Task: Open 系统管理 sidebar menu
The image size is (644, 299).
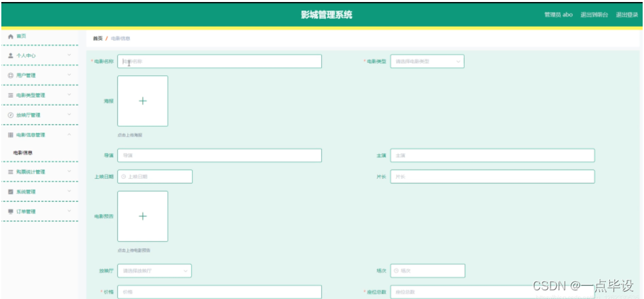Action: point(40,192)
